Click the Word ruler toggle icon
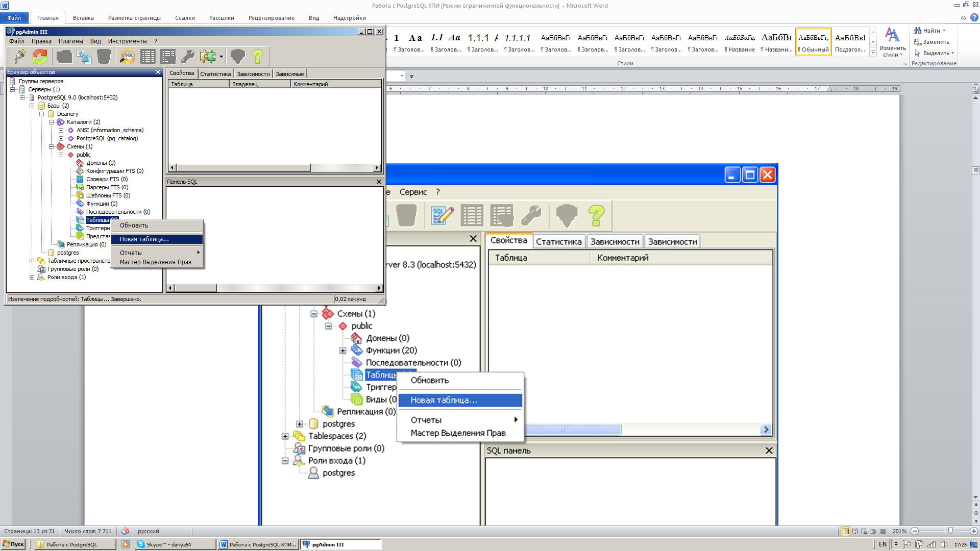Image resolution: width=980 pixels, height=551 pixels. (x=975, y=90)
